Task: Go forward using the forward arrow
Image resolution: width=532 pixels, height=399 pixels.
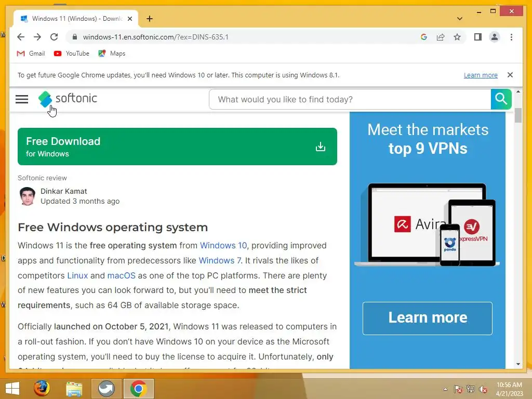Action: pos(37,37)
